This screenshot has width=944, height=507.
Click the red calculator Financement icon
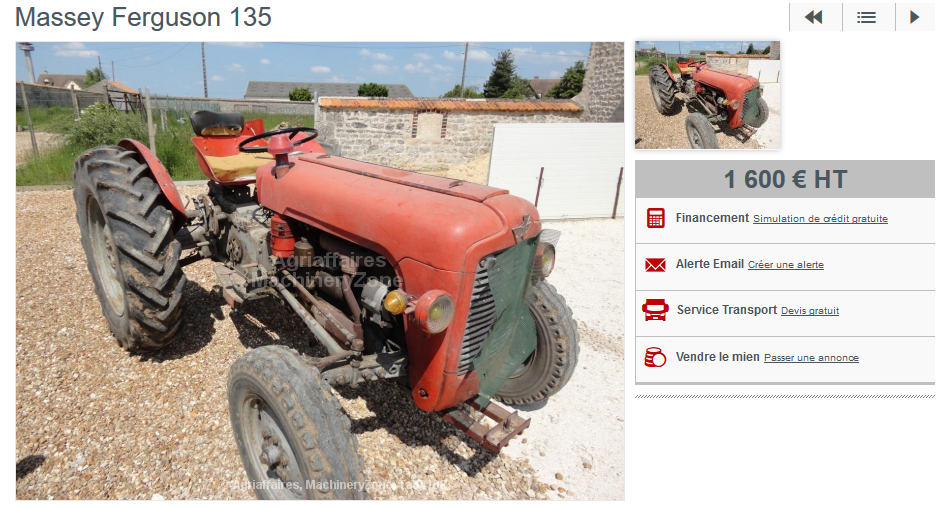(656, 218)
